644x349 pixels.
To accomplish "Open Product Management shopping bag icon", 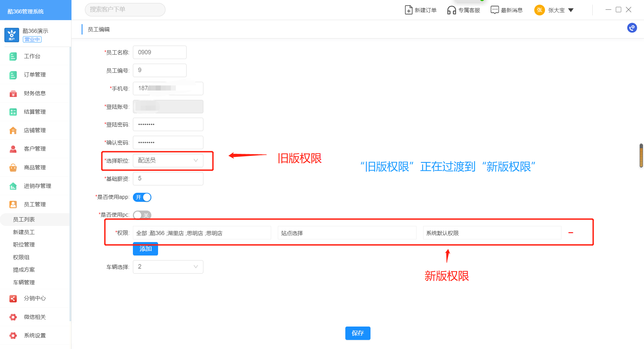I will [13, 168].
